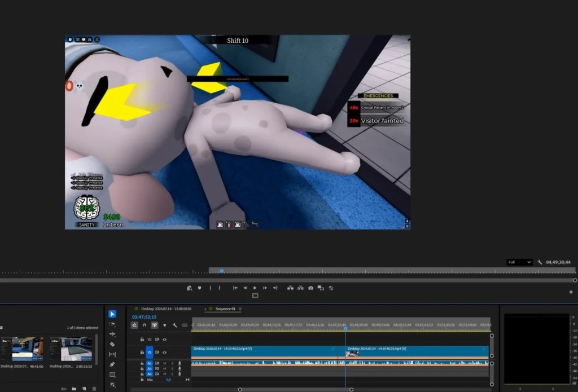The height and width of the screenshot is (392, 578).
Task: Switch to Sequence 01 tab
Action: (225, 309)
